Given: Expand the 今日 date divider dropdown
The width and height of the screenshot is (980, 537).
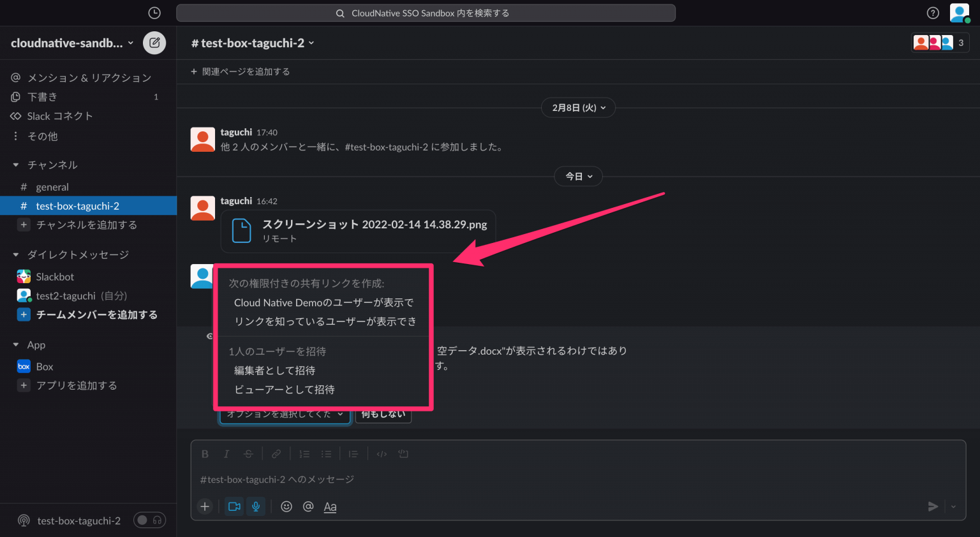Looking at the screenshot, I should 578,176.
